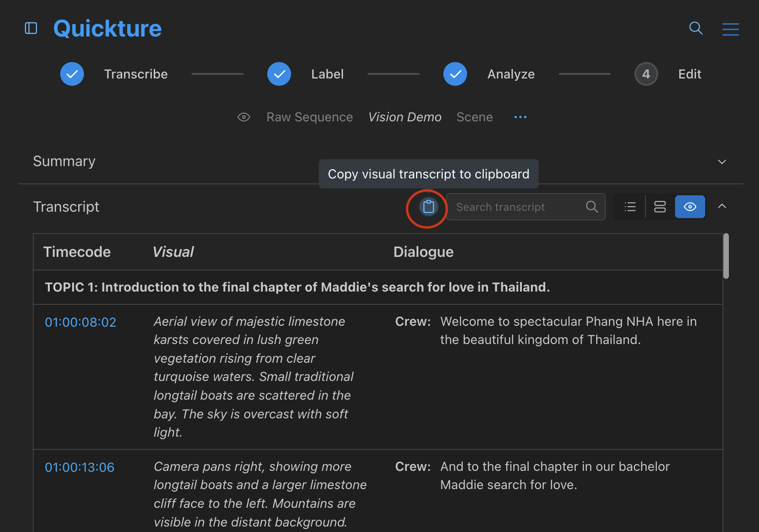Screen dimensions: 759x532
Task: Toggle the sidebar panel icon
Action: tap(31, 28)
